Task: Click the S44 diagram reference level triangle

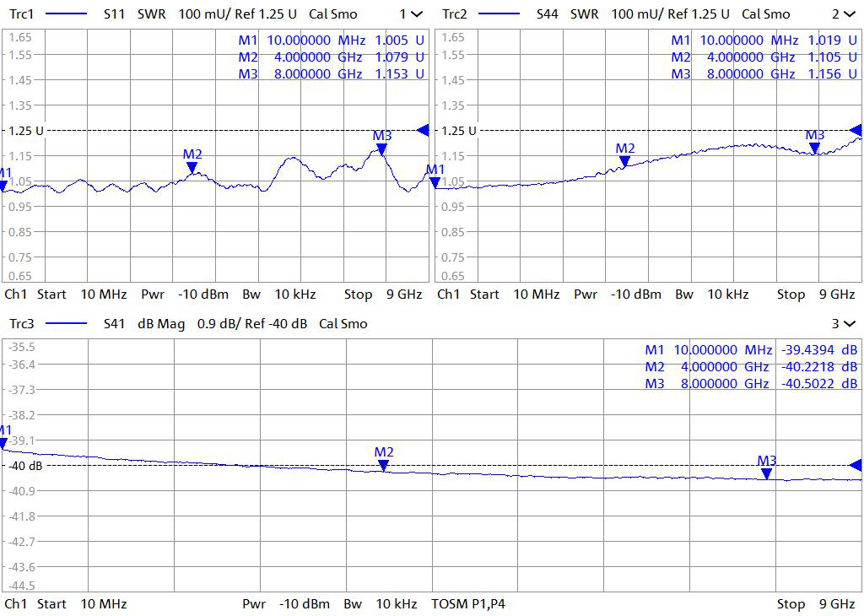Action: (x=856, y=130)
